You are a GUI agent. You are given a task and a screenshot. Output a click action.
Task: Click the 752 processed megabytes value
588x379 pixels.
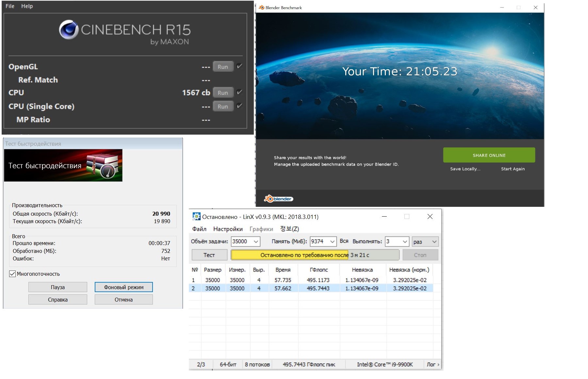coord(166,251)
